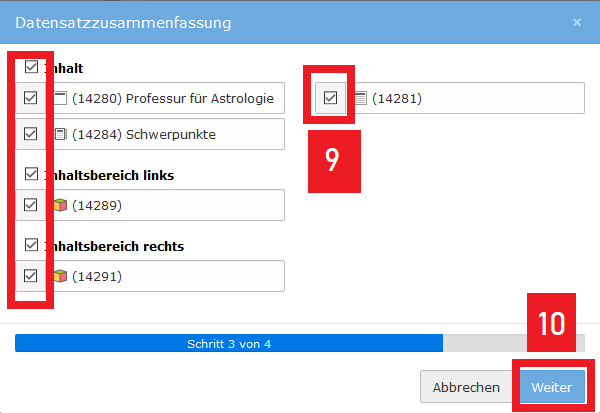Toggle checkbox for Professur für Astrologie
The width and height of the screenshot is (600, 413).
pyautogui.click(x=31, y=98)
